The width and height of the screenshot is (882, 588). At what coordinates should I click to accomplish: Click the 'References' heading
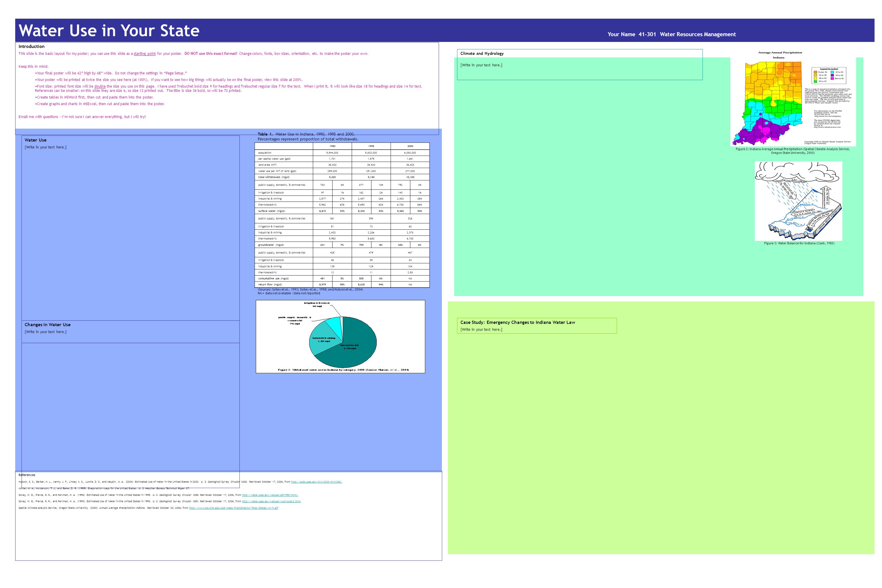27,475
